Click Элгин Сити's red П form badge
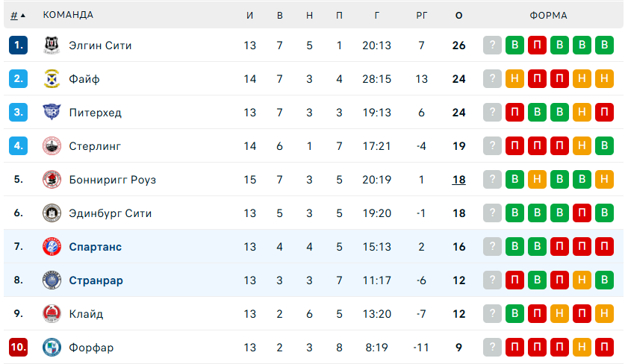625x364 pixels. click(x=537, y=45)
